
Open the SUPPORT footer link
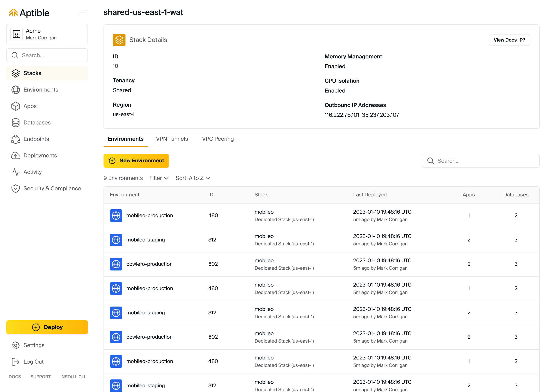click(x=41, y=377)
